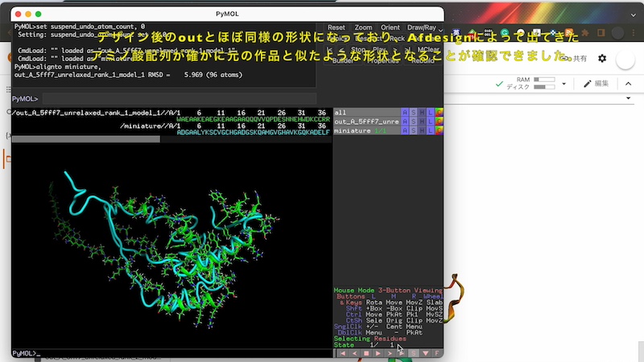
Task: Open the RAM/disk resources dropdown arrow
Action: pyautogui.click(x=564, y=84)
